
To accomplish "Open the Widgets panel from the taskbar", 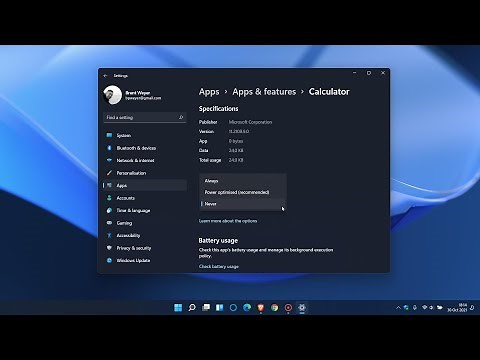I will 220,307.
